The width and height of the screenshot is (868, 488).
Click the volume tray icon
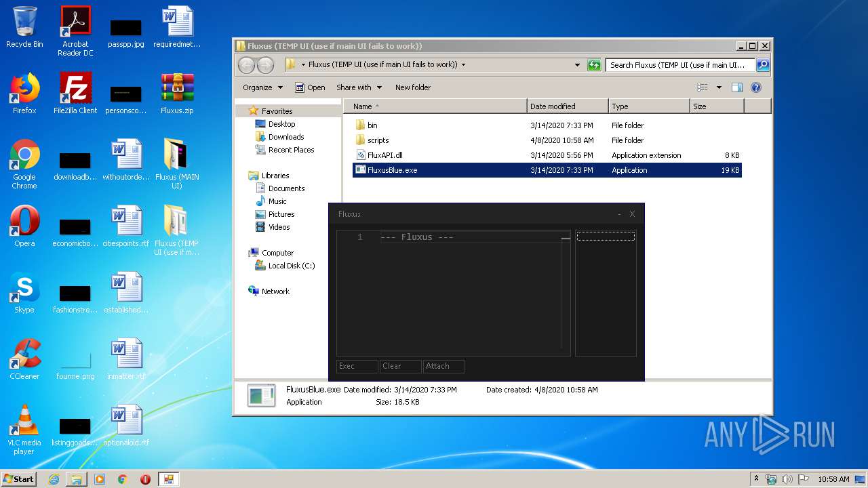(x=787, y=479)
